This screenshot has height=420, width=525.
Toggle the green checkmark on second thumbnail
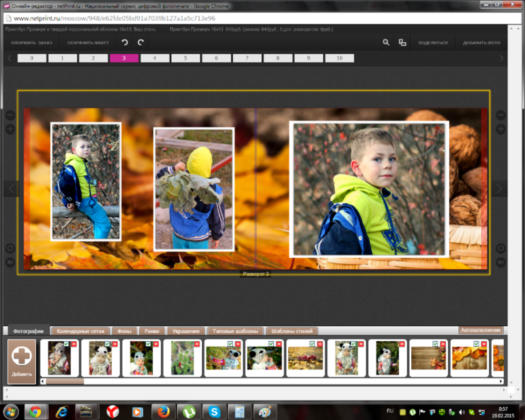click(x=107, y=344)
